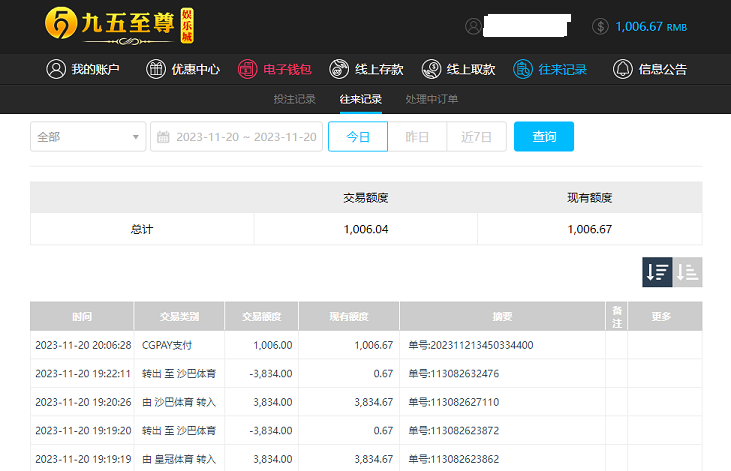Switch to 往来记录 sub-tab
731x471 pixels.
[361, 99]
